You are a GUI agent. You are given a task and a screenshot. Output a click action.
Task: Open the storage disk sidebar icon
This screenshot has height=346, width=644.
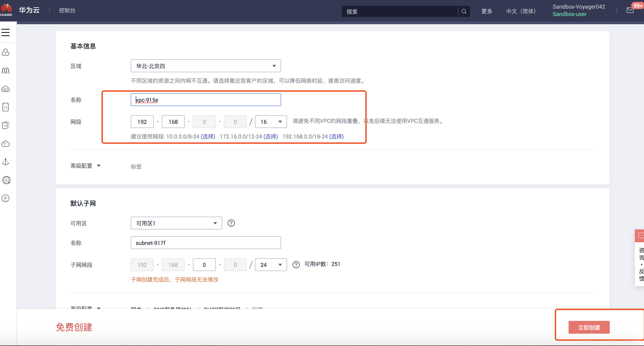pos(5,107)
